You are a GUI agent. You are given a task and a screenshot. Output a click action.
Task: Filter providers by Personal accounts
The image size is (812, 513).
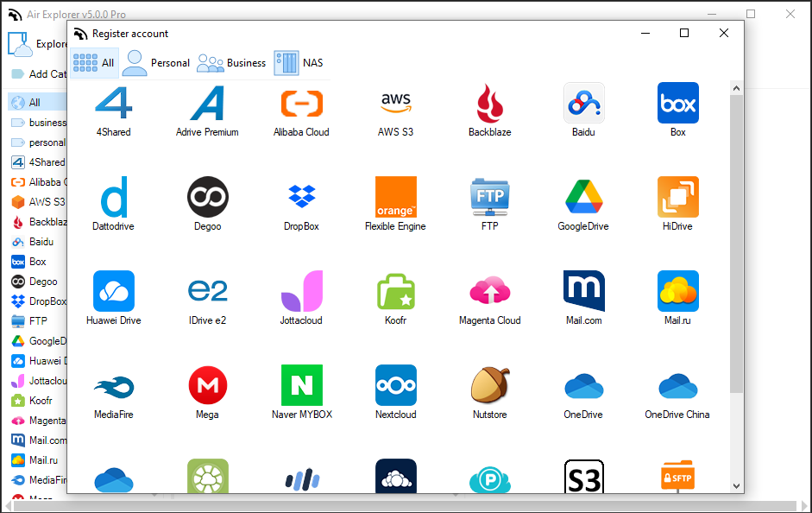point(156,63)
